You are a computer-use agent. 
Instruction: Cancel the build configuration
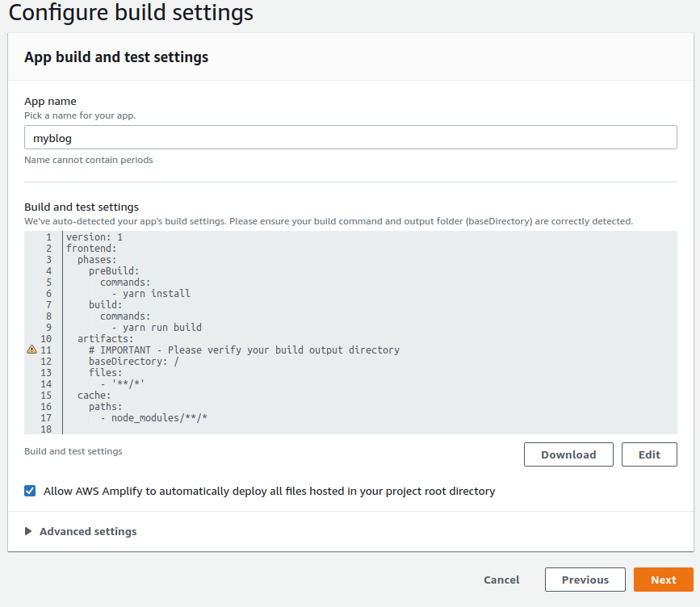[x=501, y=580]
